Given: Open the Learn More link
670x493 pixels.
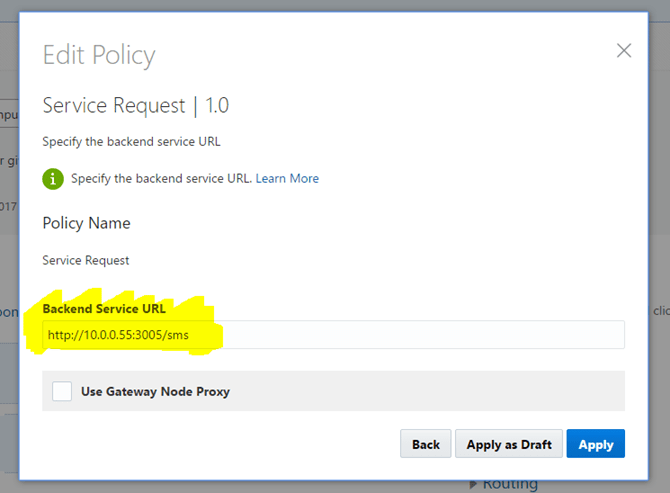Looking at the screenshot, I should (x=287, y=178).
